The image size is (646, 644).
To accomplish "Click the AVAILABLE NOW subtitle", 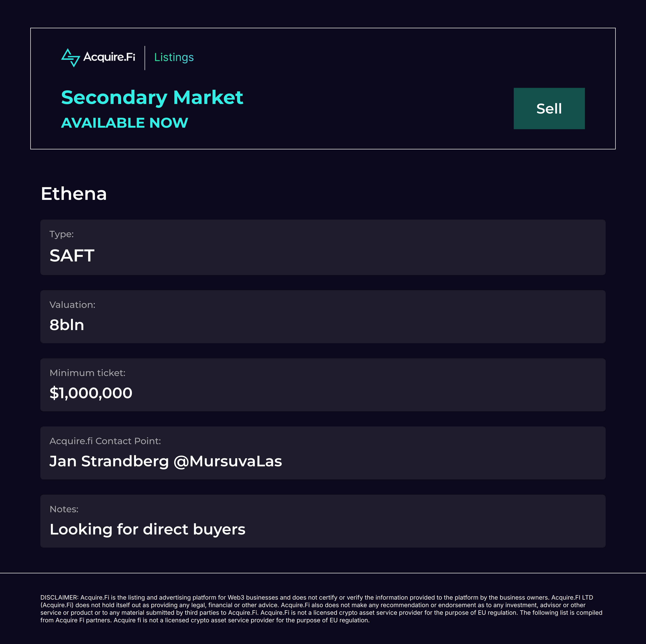I will click(124, 123).
